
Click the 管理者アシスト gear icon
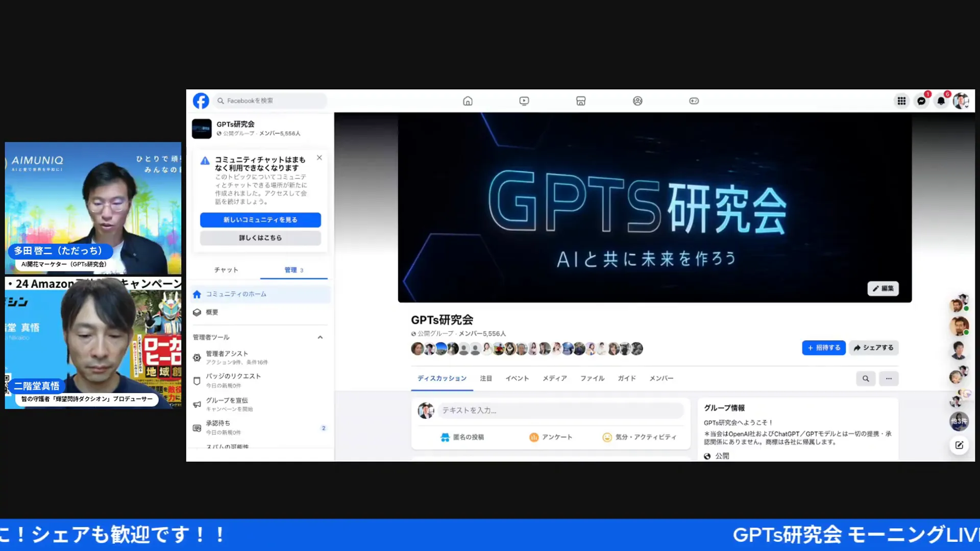click(197, 358)
